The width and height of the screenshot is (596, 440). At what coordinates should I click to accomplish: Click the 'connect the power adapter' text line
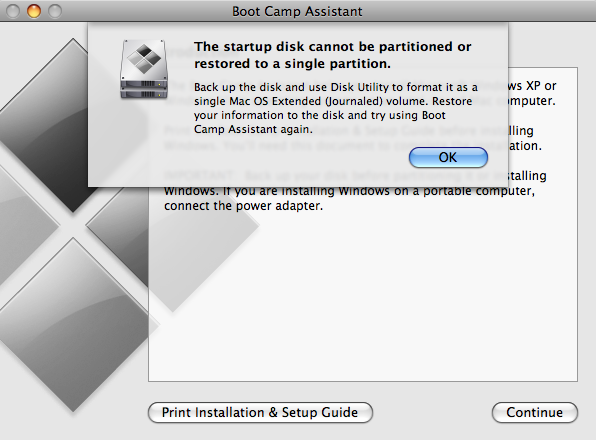click(x=243, y=206)
